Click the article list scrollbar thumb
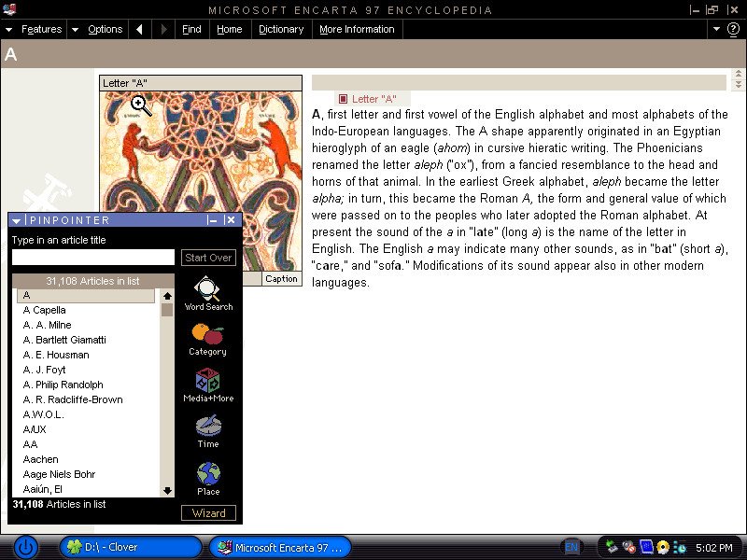The height and width of the screenshot is (560, 747). click(167, 310)
